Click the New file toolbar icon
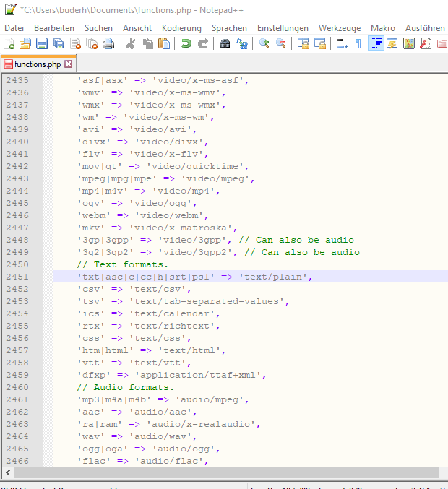The width and height of the screenshot is (448, 489). 9,43
